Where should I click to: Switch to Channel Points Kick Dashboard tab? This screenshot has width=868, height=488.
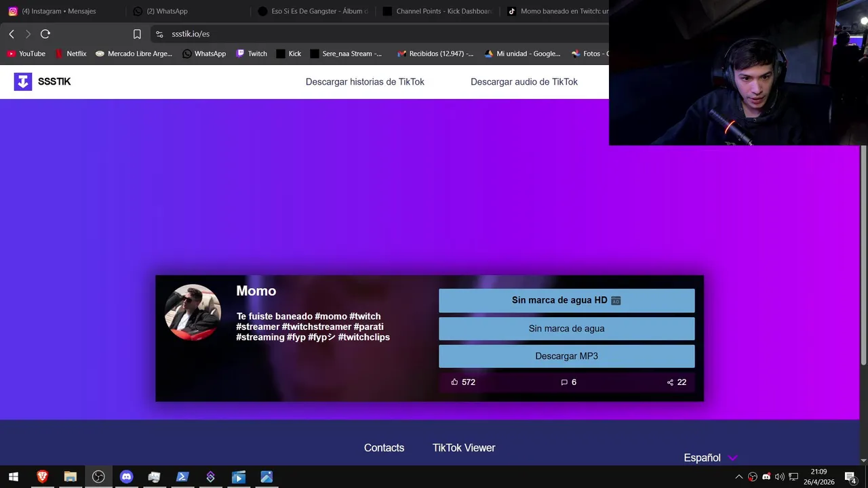(437, 12)
